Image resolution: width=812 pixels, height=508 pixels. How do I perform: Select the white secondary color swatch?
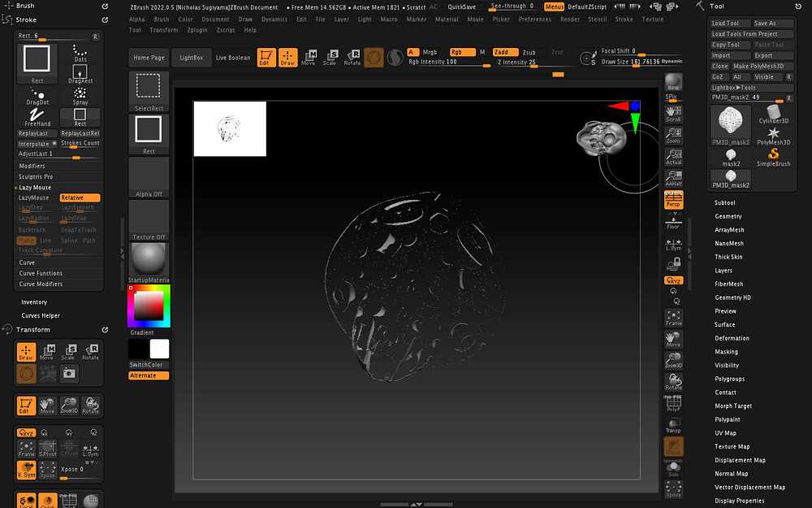pos(159,349)
